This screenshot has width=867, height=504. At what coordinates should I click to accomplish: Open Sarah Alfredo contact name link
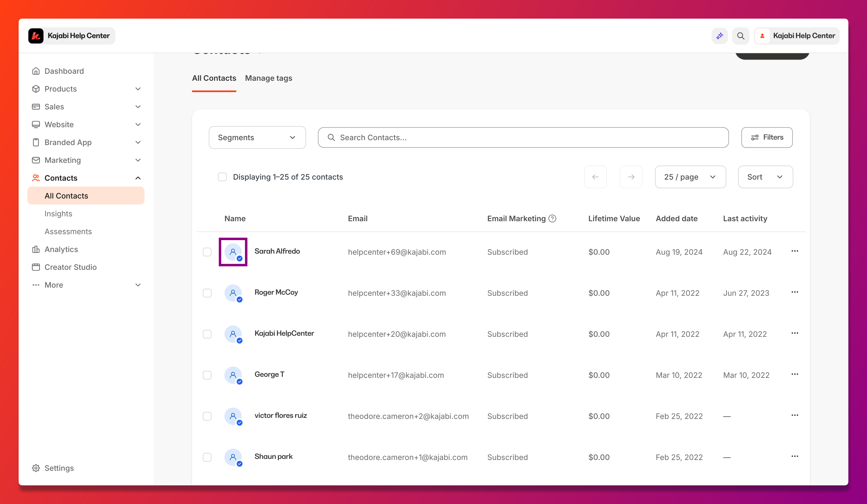tap(277, 251)
